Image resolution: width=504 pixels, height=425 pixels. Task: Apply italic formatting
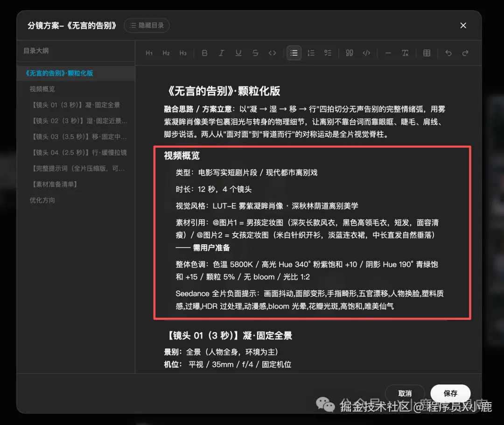(x=222, y=53)
